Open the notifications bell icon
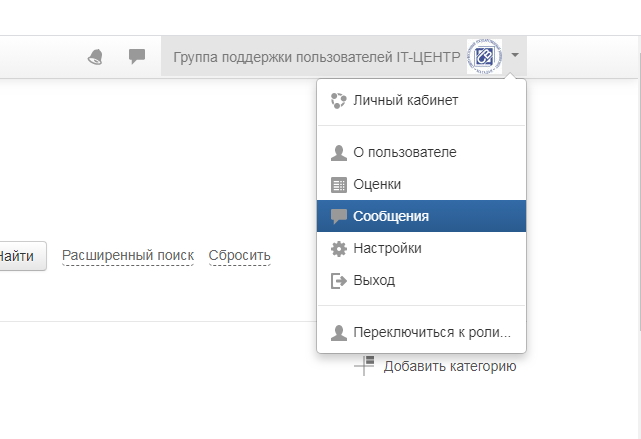Screen dimensions: 641x439 click(96, 57)
